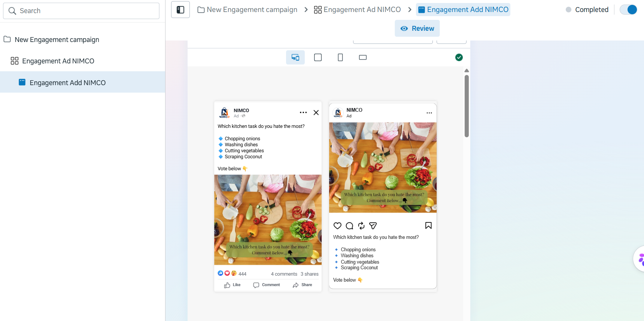Open New Engagement campaign breadcrumb
The width and height of the screenshot is (644, 321).
[247, 10]
